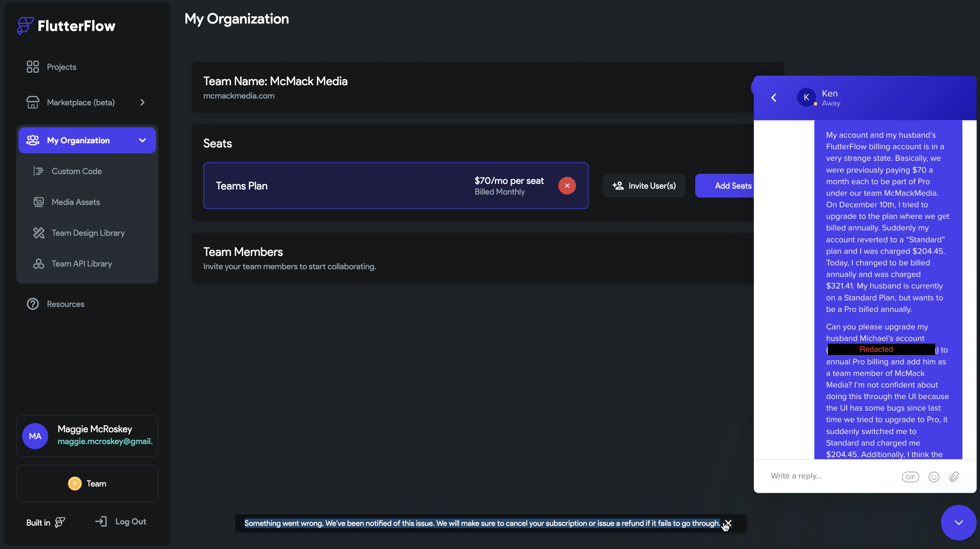980x549 pixels.
Task: Minimize the chat with the chevron button
Action: (958, 522)
